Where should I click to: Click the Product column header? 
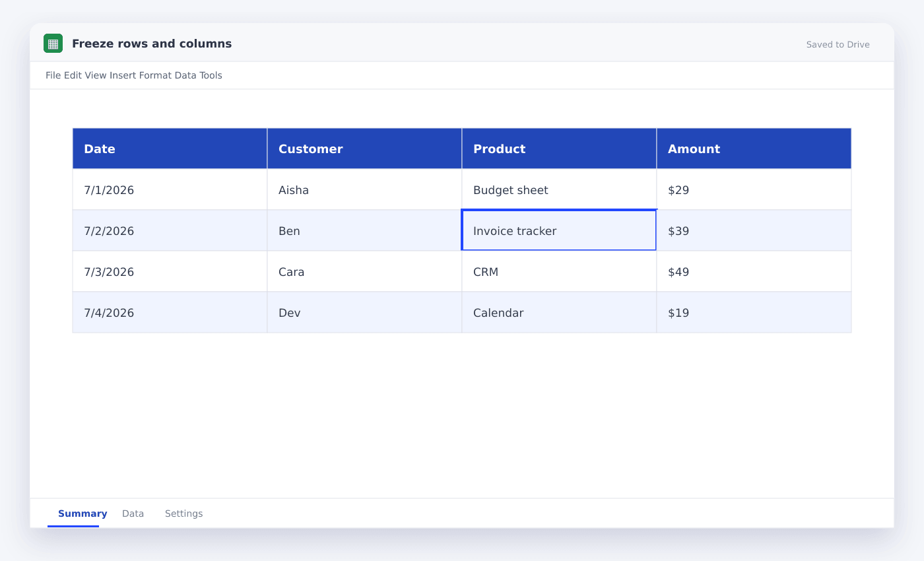click(x=559, y=148)
